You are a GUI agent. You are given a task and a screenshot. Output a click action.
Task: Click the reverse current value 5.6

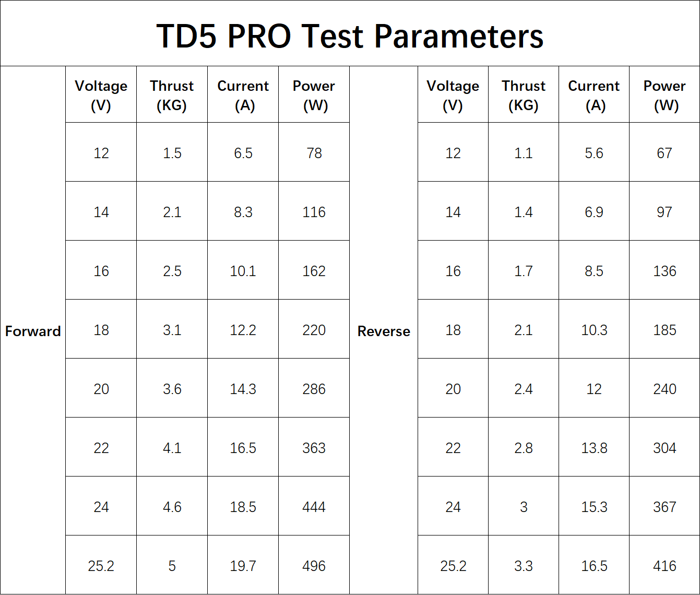594,153
